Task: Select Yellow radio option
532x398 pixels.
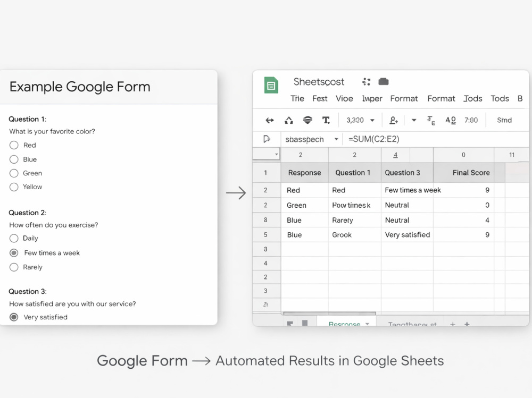Action: pos(14,187)
